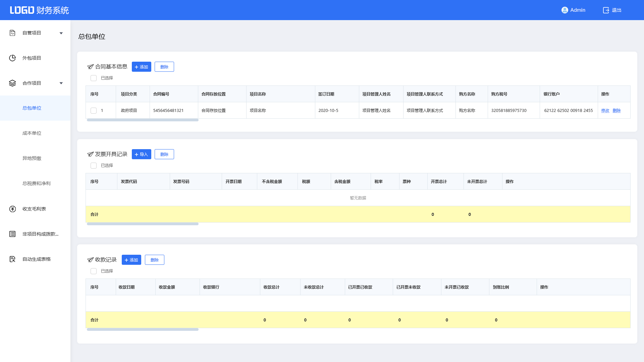Click horizontal scrollbar under 合同基本信息 table
The height and width of the screenshot is (362, 644).
click(x=143, y=120)
